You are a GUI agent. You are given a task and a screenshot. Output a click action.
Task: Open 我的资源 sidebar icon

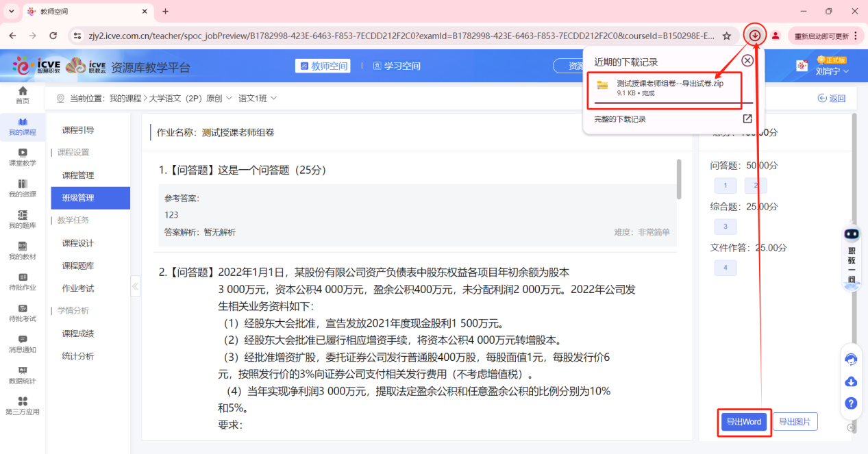tap(23, 188)
